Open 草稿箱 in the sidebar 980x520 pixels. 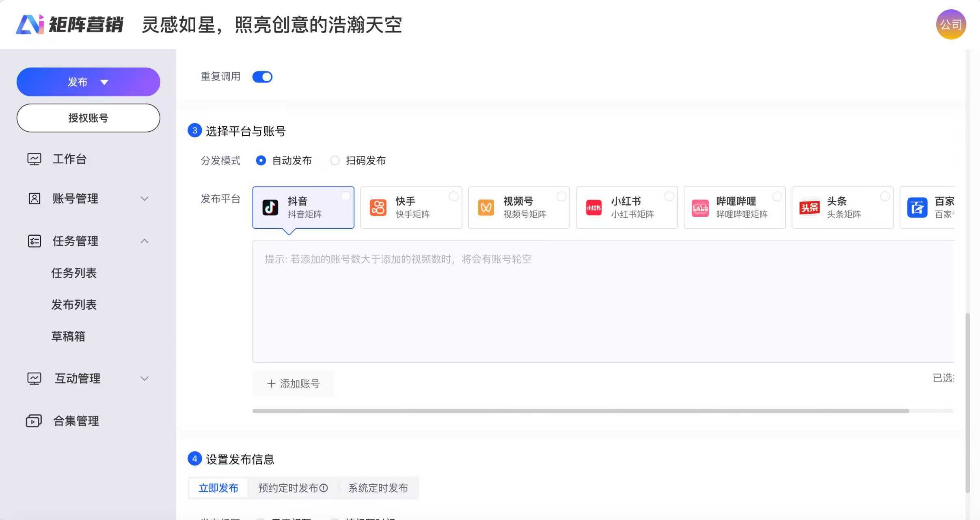point(68,336)
